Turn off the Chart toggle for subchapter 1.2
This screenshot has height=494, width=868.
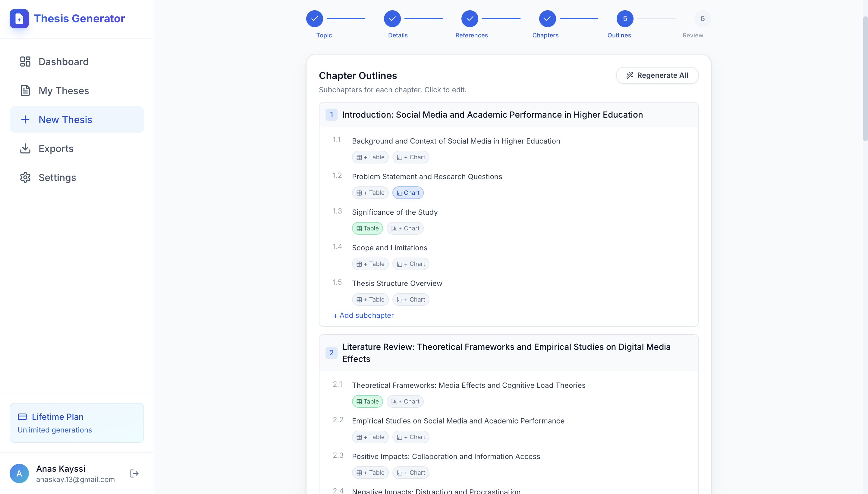407,193
